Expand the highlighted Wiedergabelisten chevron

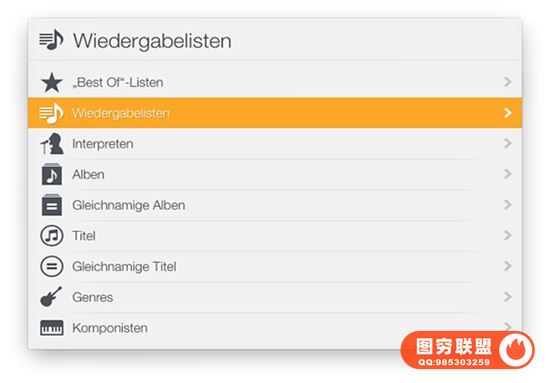508,113
